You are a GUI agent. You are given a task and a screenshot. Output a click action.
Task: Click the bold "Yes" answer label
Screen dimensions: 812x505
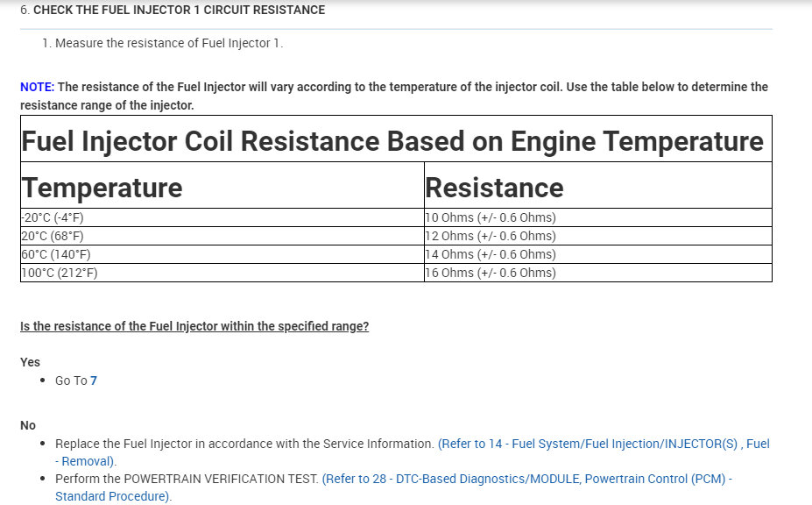[30, 362]
